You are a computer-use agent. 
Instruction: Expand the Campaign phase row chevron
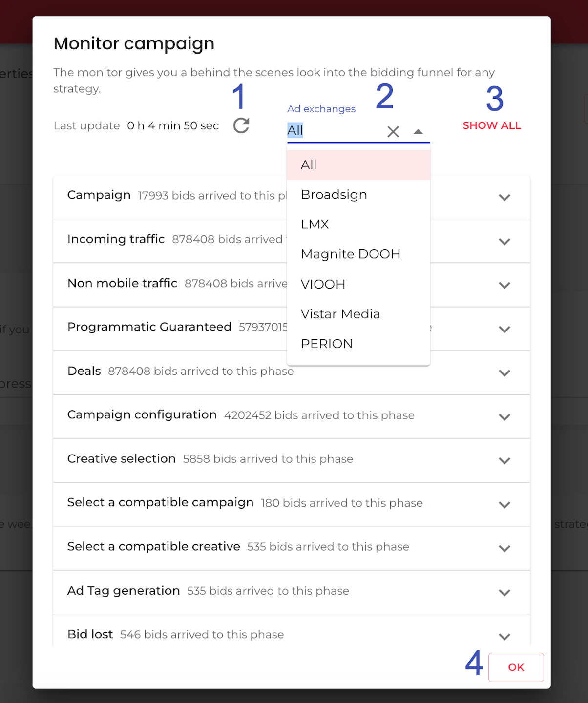(504, 197)
